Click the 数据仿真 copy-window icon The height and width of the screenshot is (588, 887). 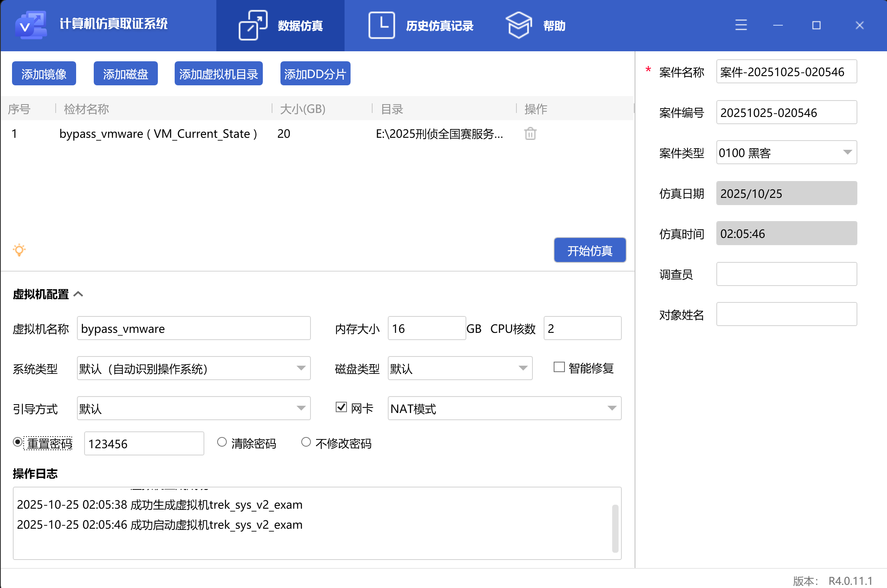(x=253, y=25)
